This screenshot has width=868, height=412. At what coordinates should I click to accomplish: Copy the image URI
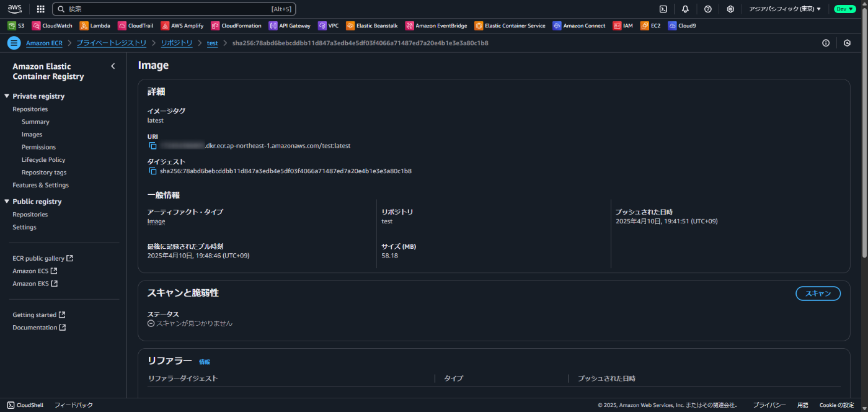[x=153, y=146]
